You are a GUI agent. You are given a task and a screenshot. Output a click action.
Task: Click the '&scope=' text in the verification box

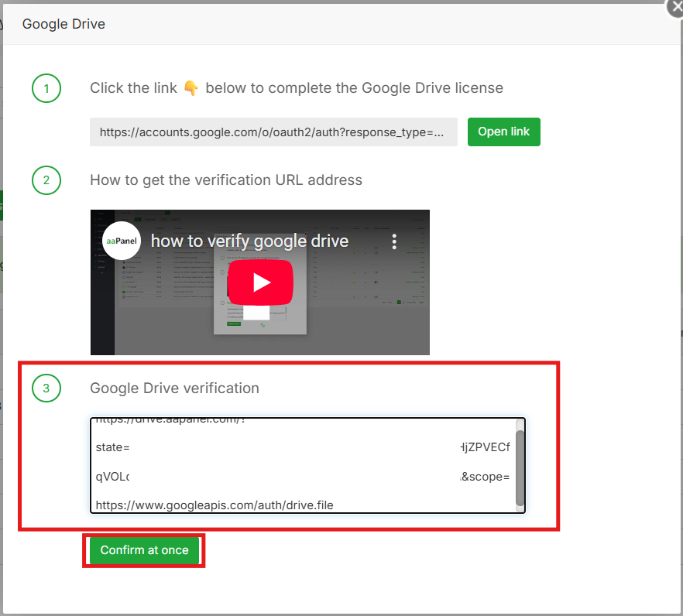point(486,477)
